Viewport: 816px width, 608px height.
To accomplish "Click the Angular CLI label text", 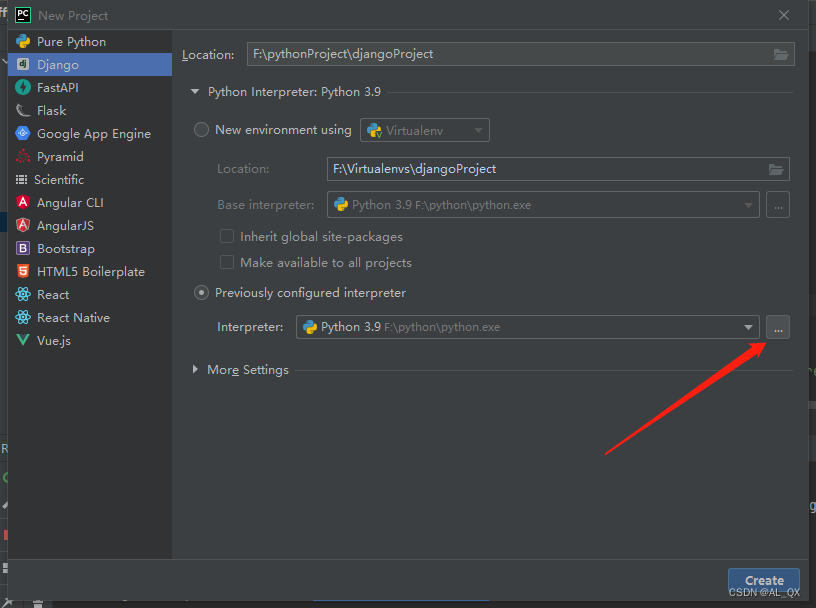I will coord(70,202).
